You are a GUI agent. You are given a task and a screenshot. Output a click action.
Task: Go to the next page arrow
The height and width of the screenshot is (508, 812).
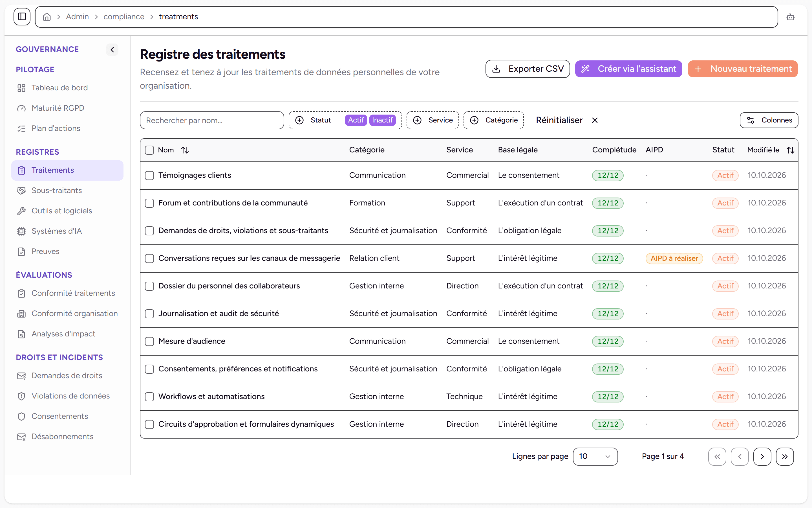click(762, 457)
